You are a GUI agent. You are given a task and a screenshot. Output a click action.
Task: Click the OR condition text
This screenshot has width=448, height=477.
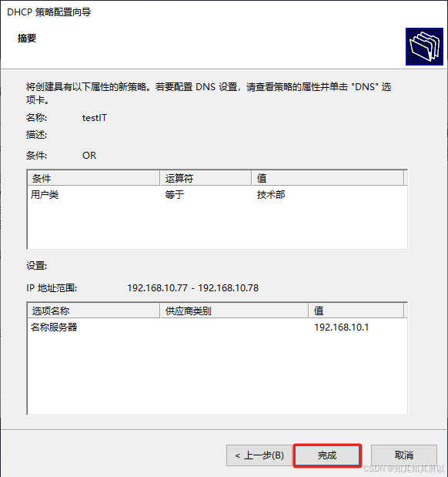point(89,156)
